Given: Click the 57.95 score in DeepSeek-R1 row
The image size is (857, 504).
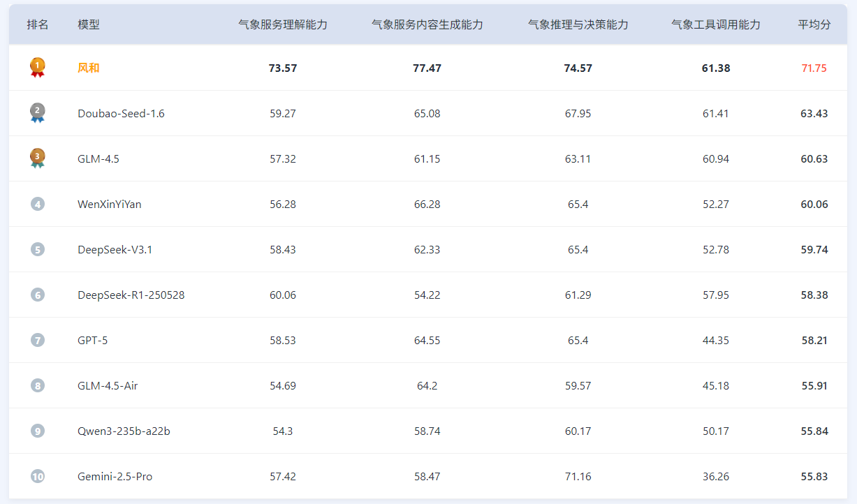Looking at the screenshot, I should coord(716,295).
